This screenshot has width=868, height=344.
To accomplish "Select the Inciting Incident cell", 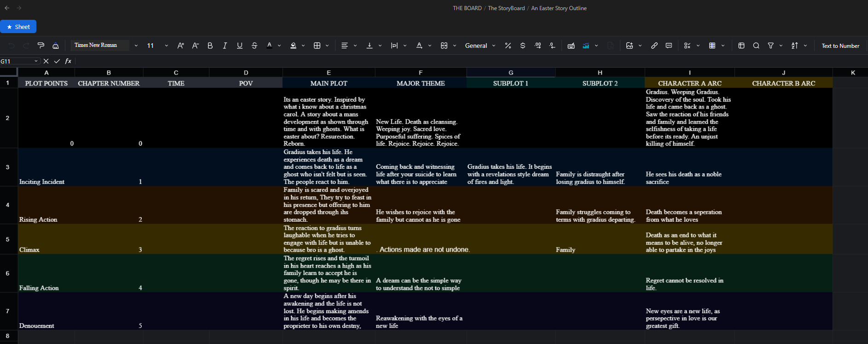I will [46, 167].
